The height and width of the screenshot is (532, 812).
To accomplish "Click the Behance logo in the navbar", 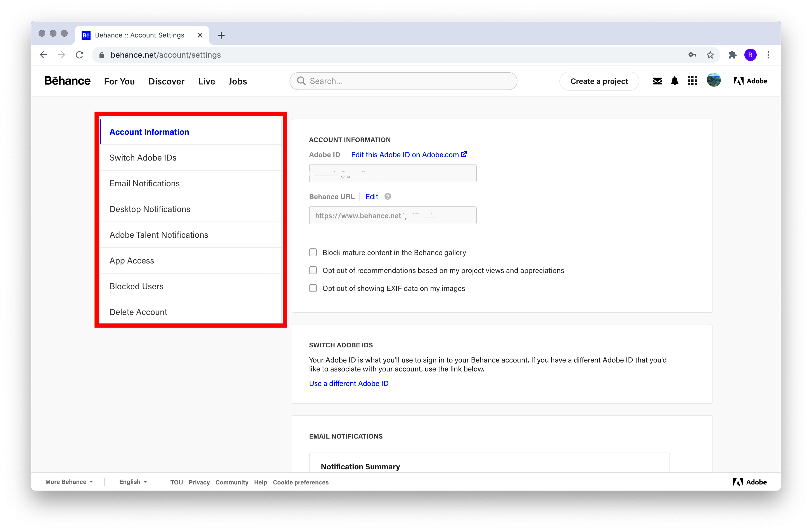I will click(x=67, y=81).
